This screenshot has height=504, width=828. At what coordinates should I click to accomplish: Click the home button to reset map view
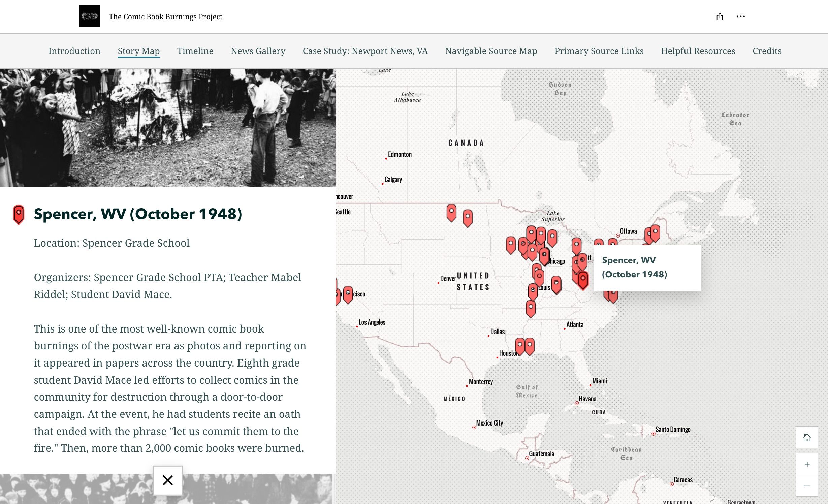point(806,437)
